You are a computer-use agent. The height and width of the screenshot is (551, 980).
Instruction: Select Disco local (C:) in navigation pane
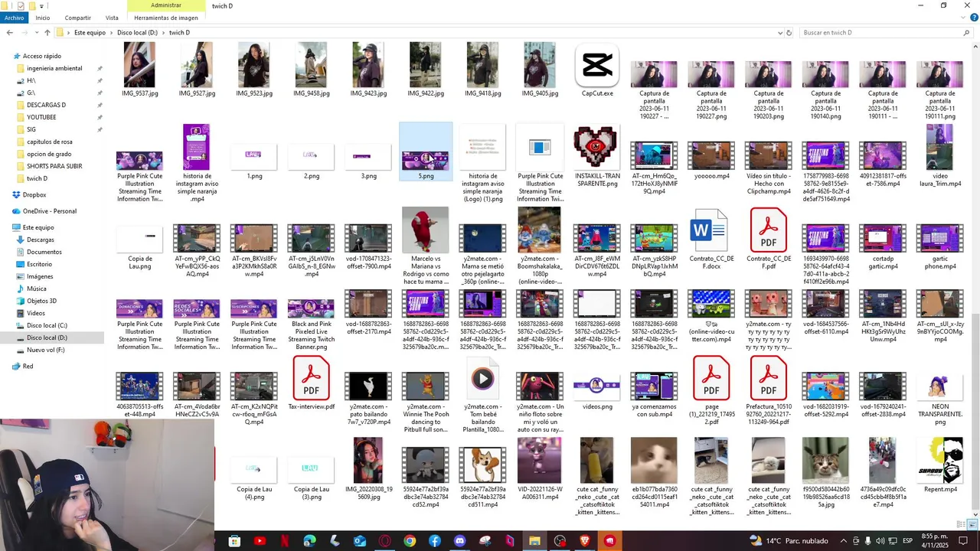(x=47, y=325)
